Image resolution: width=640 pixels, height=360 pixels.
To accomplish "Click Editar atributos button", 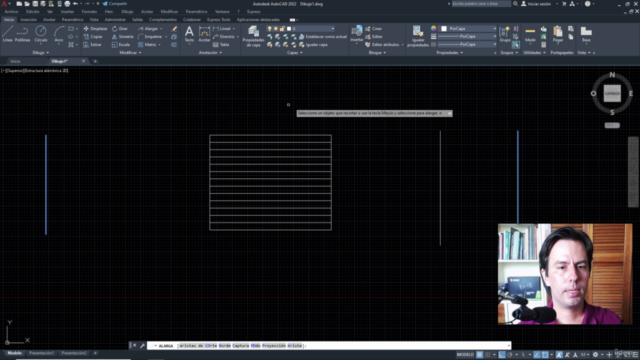I will (x=382, y=44).
